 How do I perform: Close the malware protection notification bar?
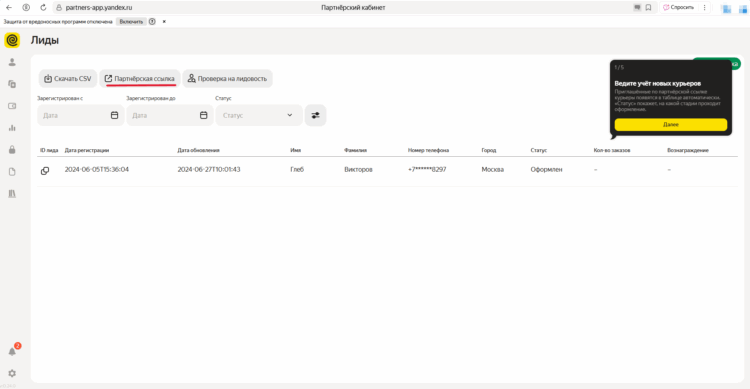click(x=164, y=22)
